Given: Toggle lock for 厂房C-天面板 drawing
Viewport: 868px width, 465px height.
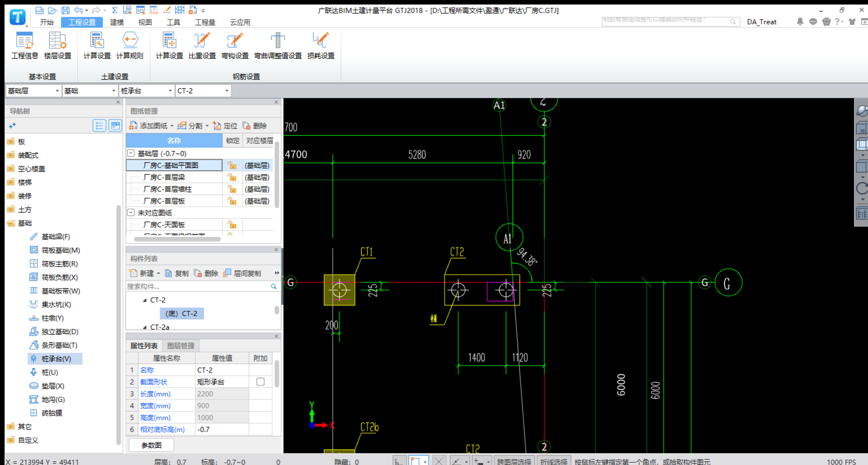Looking at the screenshot, I should tap(232, 224).
